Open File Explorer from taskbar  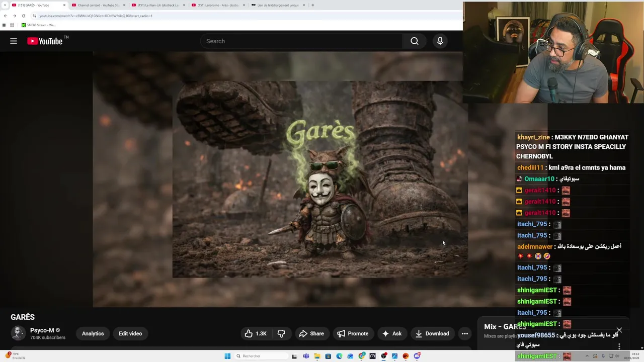tap(317, 356)
